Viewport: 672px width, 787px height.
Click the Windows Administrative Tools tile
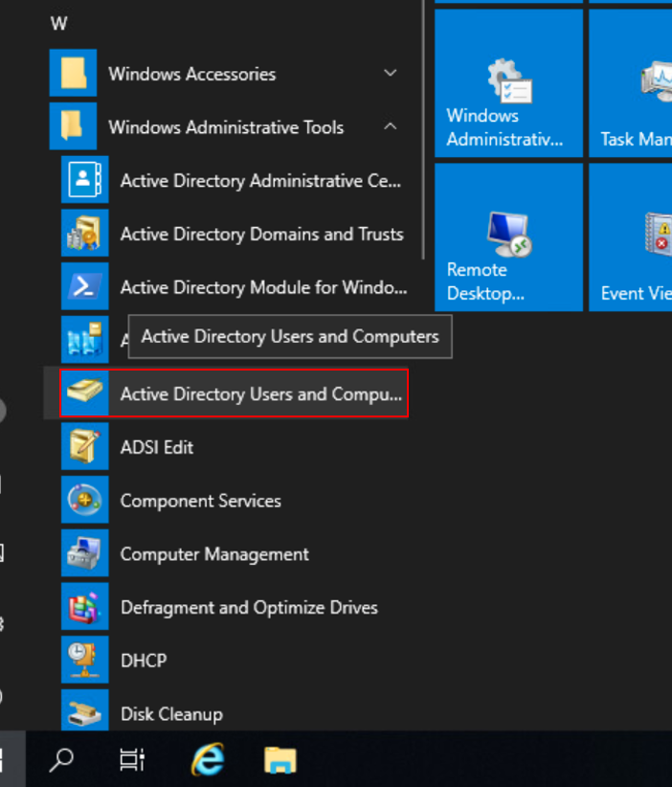tap(508, 82)
